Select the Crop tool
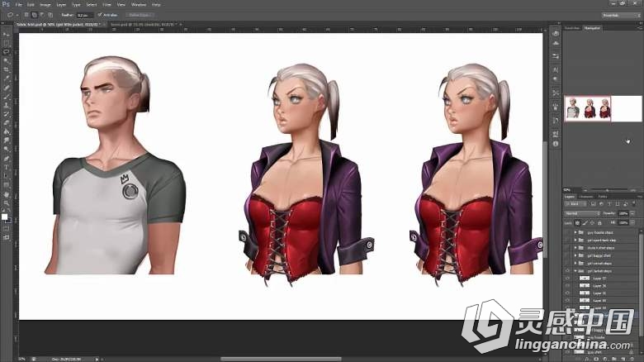This screenshot has width=644, height=362. click(x=6, y=69)
